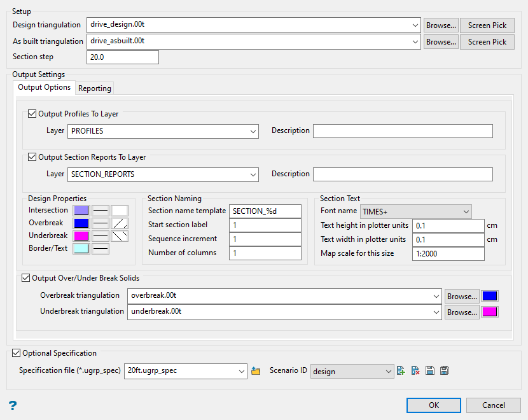
Task: Click the delete scenario icon
Action: (x=415, y=371)
